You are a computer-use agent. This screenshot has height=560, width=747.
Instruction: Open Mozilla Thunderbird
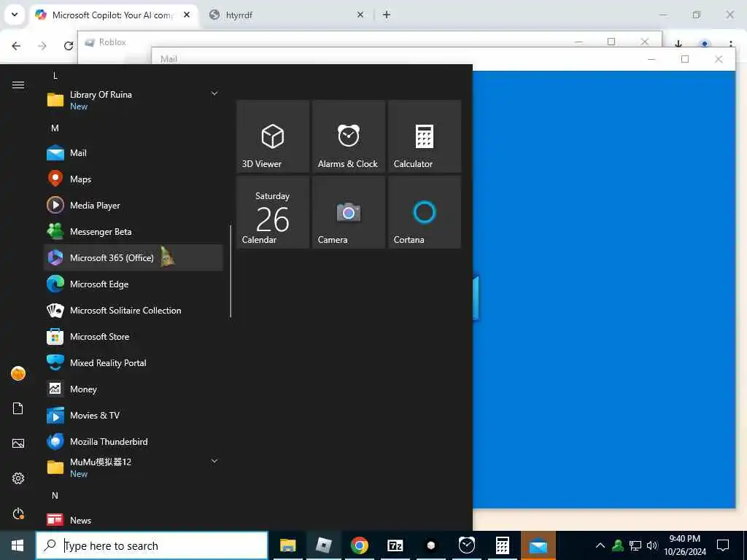point(133,441)
